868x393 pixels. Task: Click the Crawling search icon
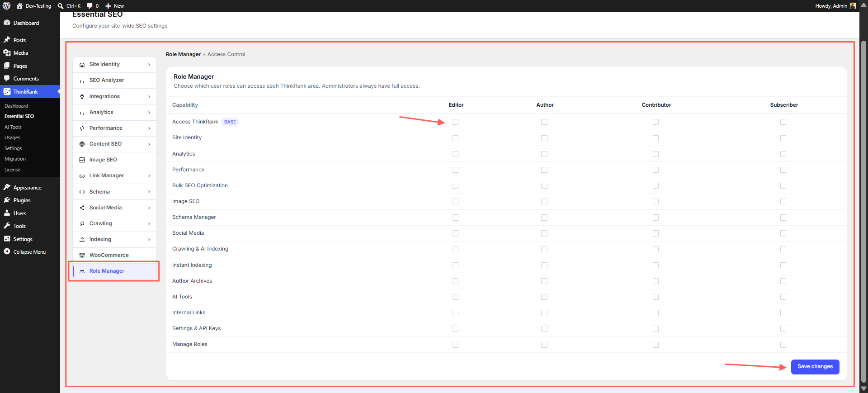point(82,224)
